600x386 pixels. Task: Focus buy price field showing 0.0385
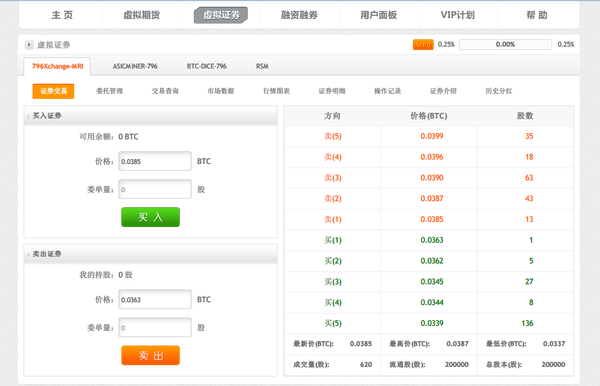[155, 161]
